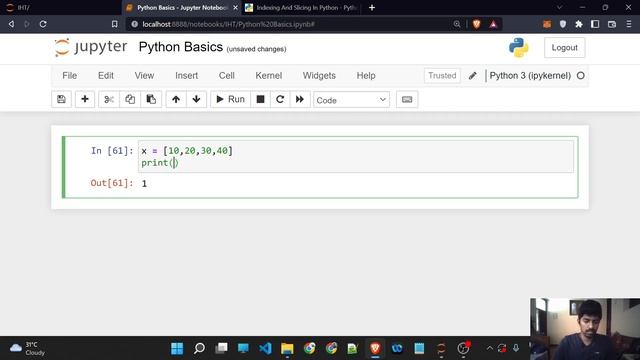
Task: Open the Edit menu
Action: click(x=106, y=76)
